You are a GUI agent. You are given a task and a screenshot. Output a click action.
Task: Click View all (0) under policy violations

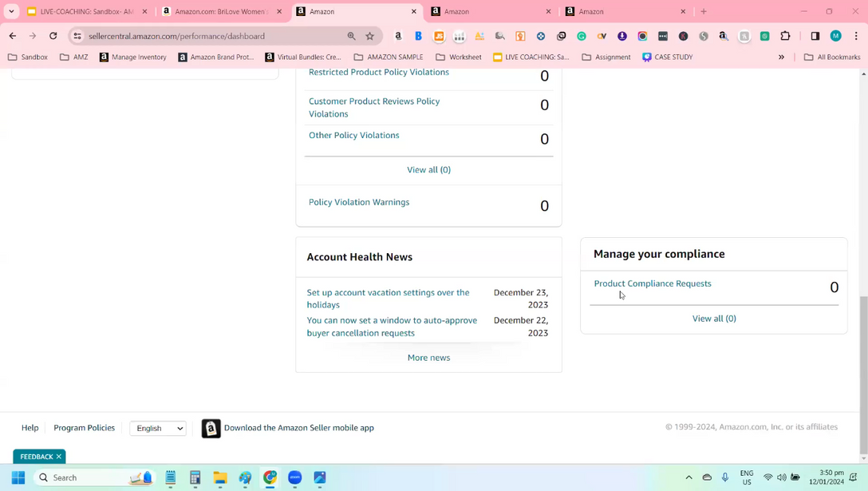point(428,169)
